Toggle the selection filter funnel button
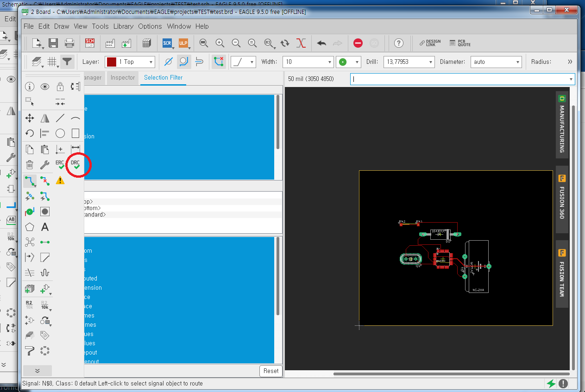 click(68, 62)
